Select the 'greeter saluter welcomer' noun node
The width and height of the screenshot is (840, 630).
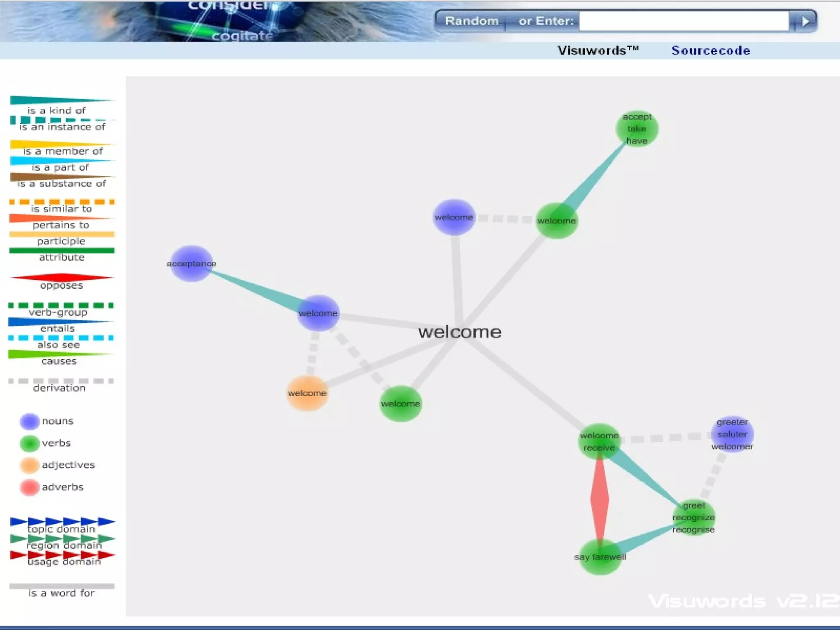click(x=732, y=434)
